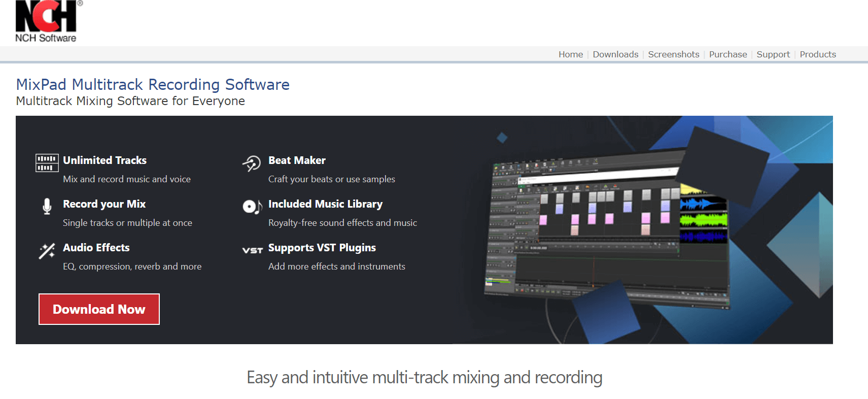Image resolution: width=868 pixels, height=399 pixels.
Task: Click the Beat Maker feature title
Action: pos(297,160)
